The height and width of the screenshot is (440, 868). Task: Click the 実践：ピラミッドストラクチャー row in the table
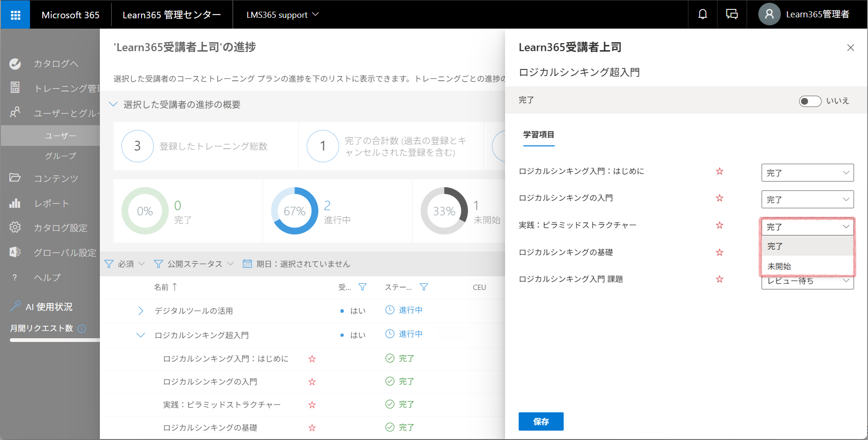click(x=302, y=404)
